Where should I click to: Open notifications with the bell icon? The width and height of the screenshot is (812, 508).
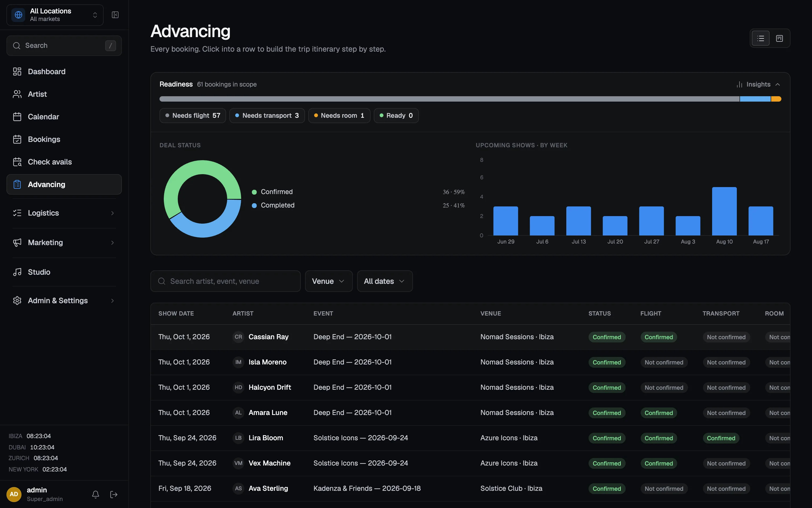(96, 494)
